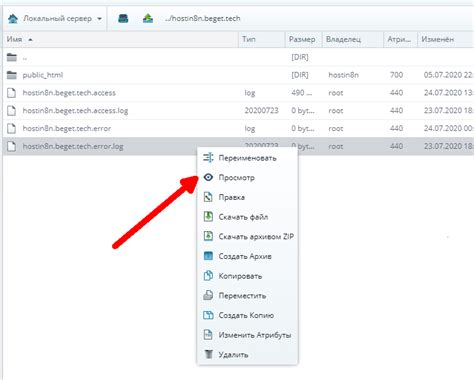Select hostin8n.beget.tech.error.log file name
This screenshot has height=380, width=474.
click(73, 147)
